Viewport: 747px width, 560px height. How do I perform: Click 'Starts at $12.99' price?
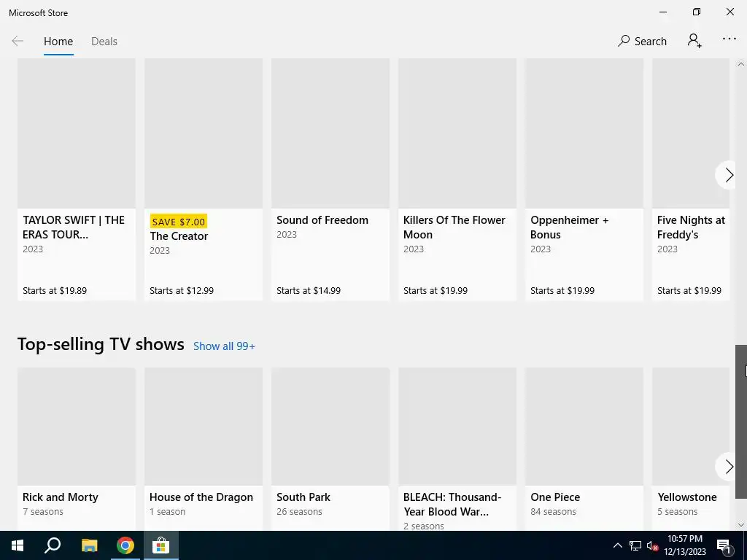coord(182,290)
